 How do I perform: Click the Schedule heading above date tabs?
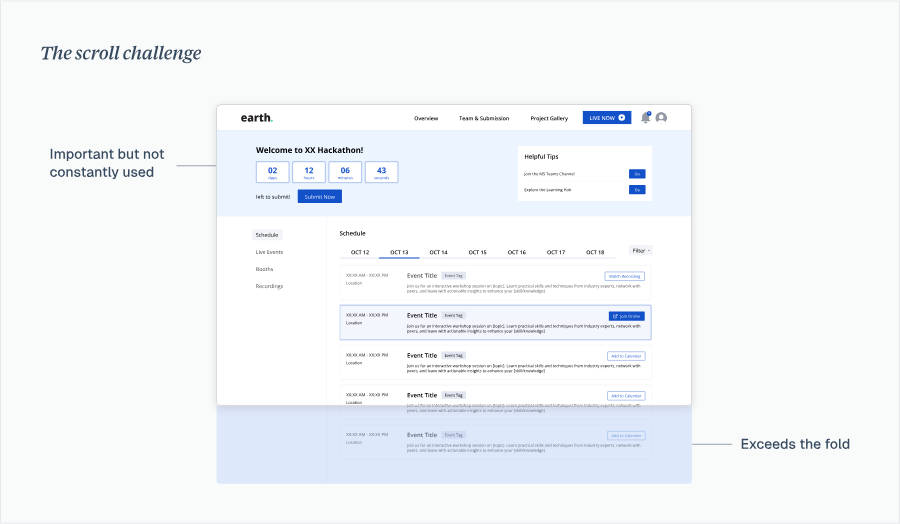point(352,234)
